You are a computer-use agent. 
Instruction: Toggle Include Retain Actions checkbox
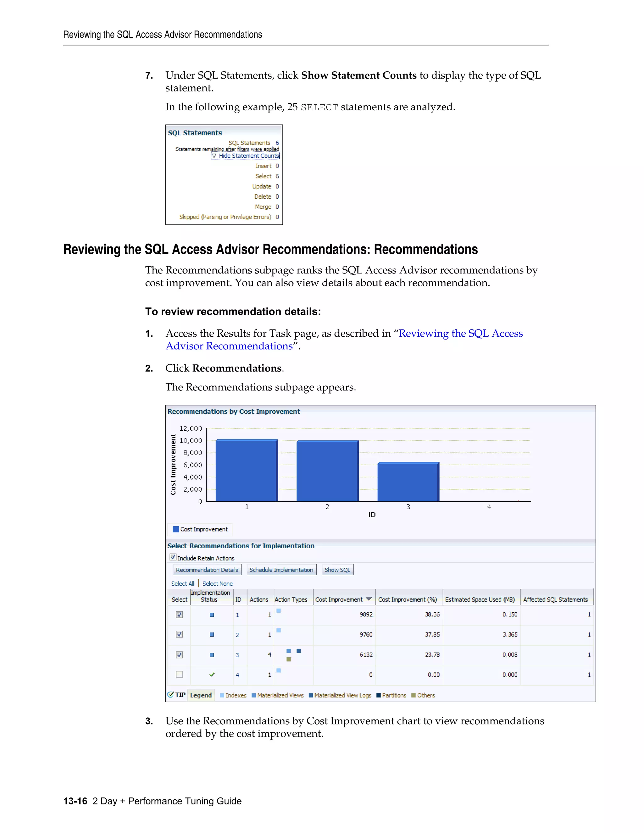point(173,557)
